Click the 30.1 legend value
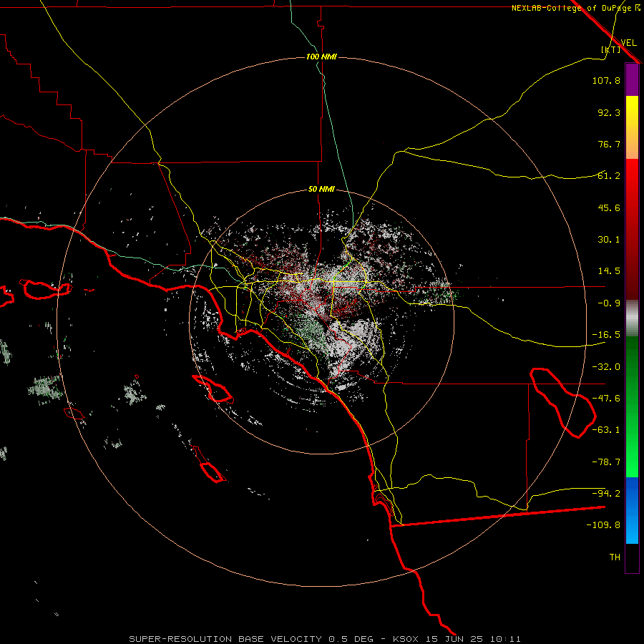The width and height of the screenshot is (644, 644). click(x=609, y=240)
